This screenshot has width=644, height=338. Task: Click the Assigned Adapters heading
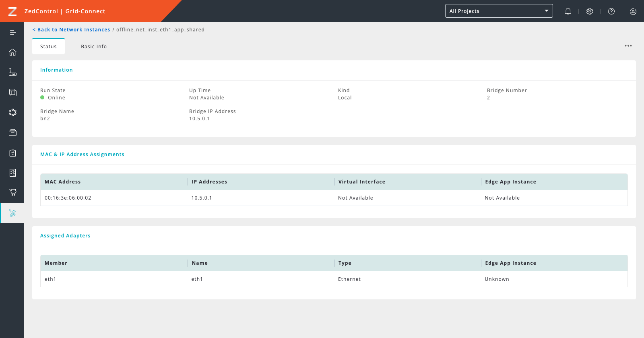point(65,236)
